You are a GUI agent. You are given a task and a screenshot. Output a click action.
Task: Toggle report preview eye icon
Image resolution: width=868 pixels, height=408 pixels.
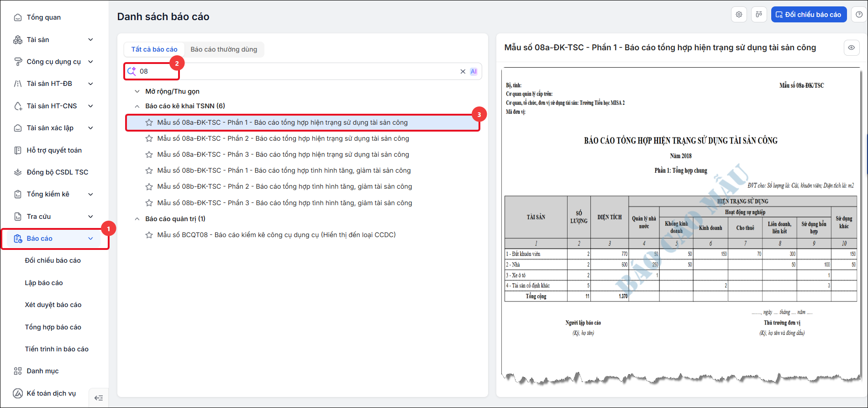tap(852, 48)
